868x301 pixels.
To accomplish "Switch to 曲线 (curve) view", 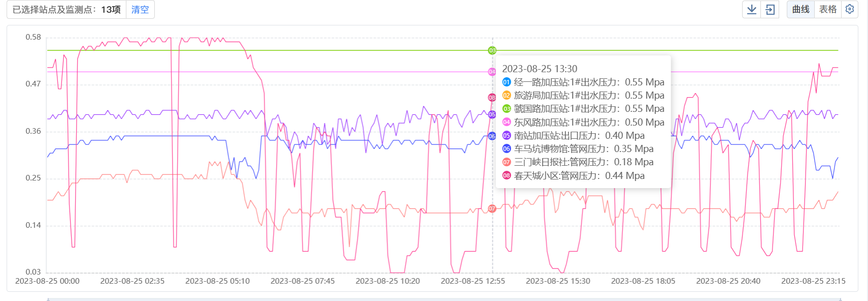I will [800, 10].
